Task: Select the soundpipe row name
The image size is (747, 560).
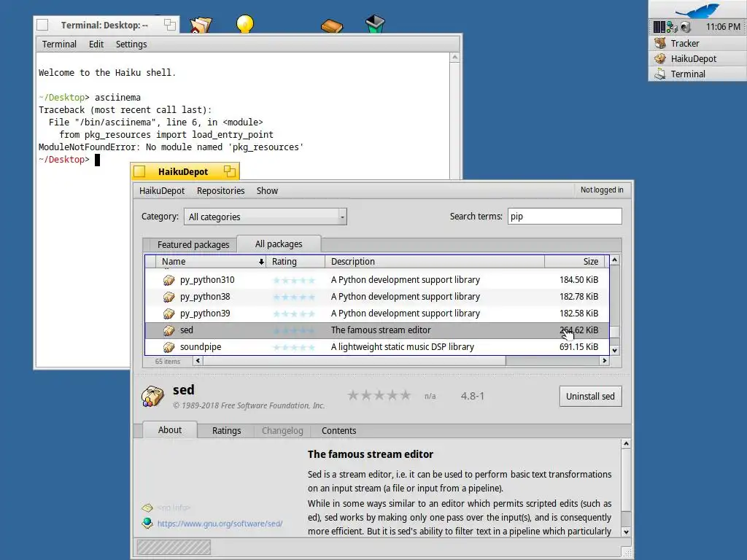Action: pos(201,347)
